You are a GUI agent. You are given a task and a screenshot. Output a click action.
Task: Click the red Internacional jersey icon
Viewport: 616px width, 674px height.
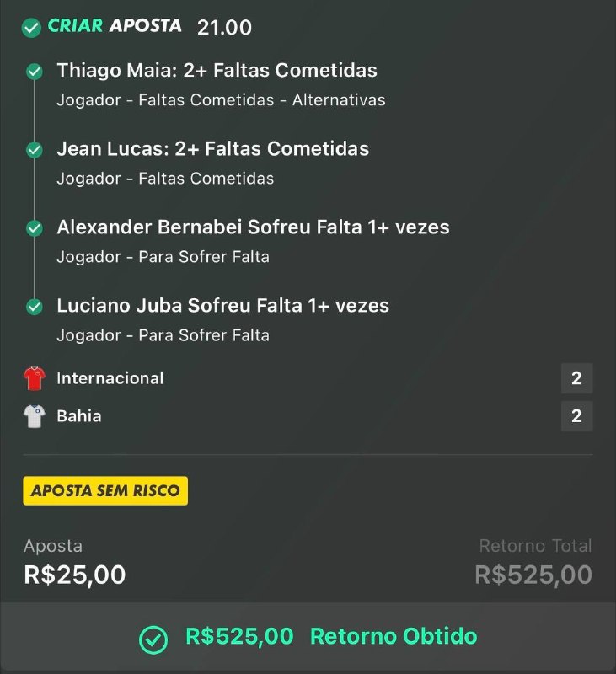click(34, 378)
